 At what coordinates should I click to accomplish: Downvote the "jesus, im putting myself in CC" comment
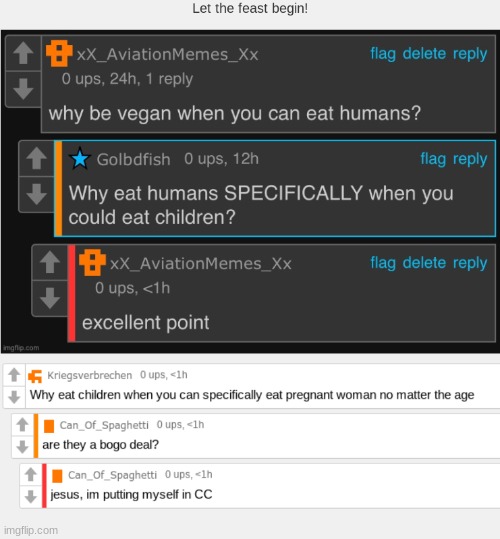(x=31, y=496)
